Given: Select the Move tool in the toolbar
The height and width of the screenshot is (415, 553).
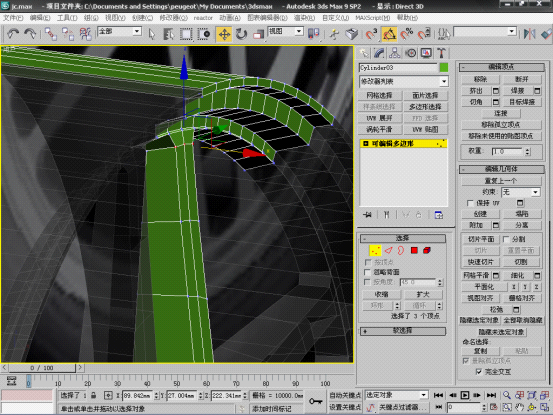Looking at the screenshot, I should point(224,34).
